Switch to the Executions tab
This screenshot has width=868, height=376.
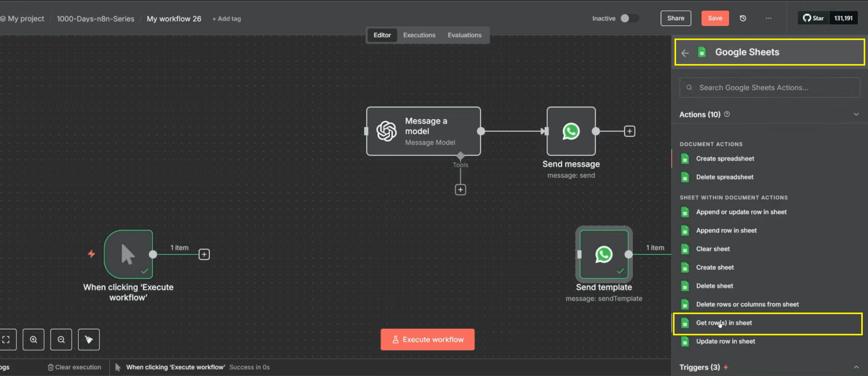tap(419, 35)
